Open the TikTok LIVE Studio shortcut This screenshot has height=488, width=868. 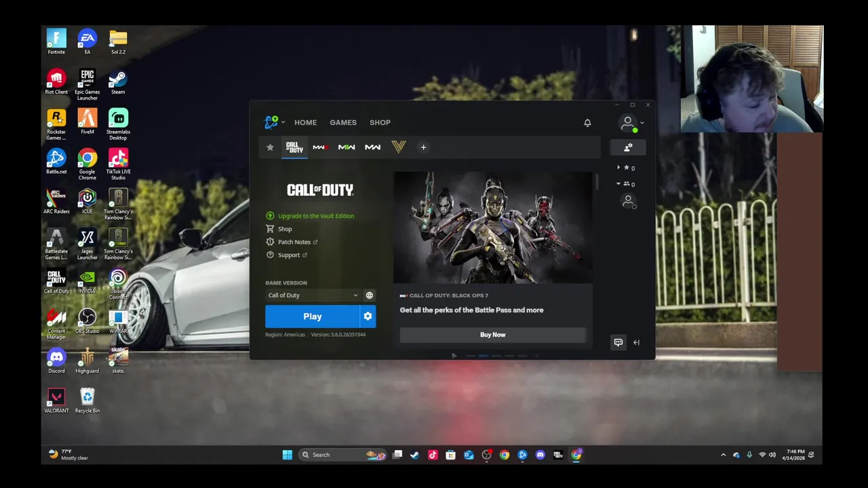tap(118, 164)
